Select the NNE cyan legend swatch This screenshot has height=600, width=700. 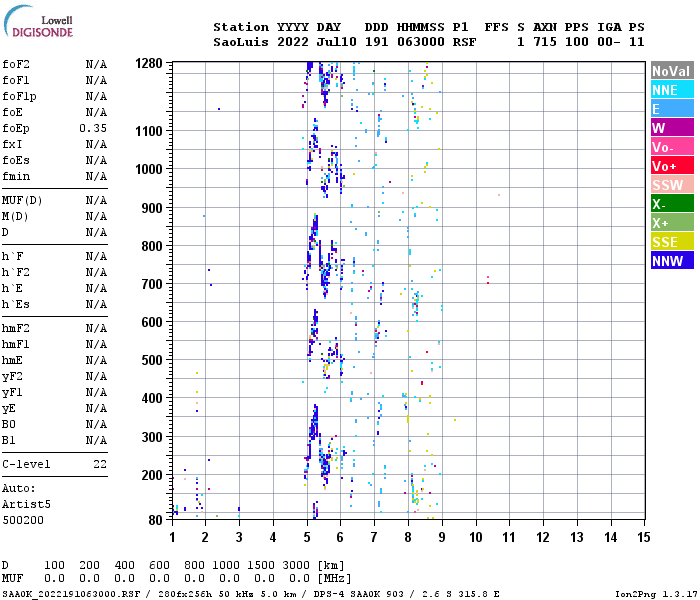[672, 90]
